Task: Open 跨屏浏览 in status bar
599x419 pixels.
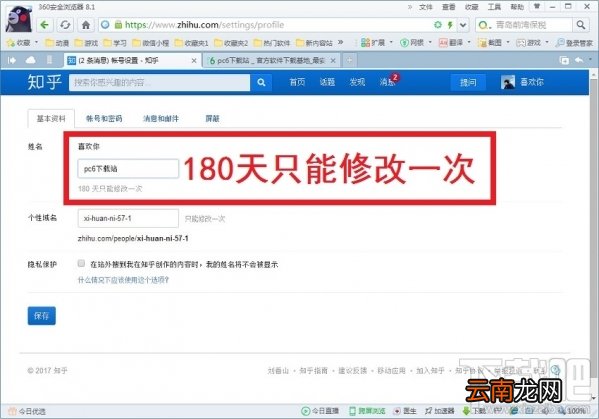Action: coord(367,411)
